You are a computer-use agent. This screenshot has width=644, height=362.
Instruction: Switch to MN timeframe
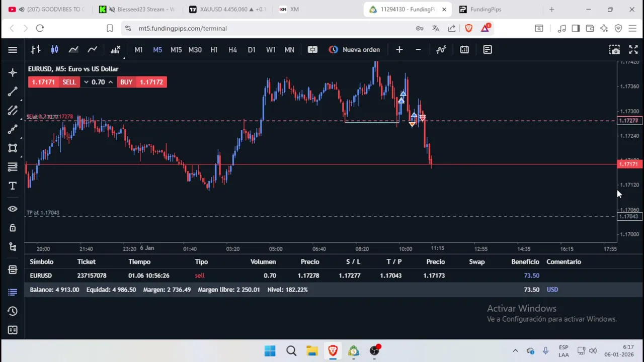click(x=289, y=50)
